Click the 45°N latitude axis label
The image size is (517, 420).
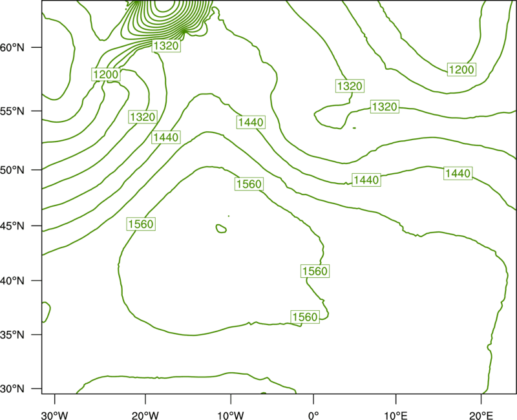click(12, 226)
